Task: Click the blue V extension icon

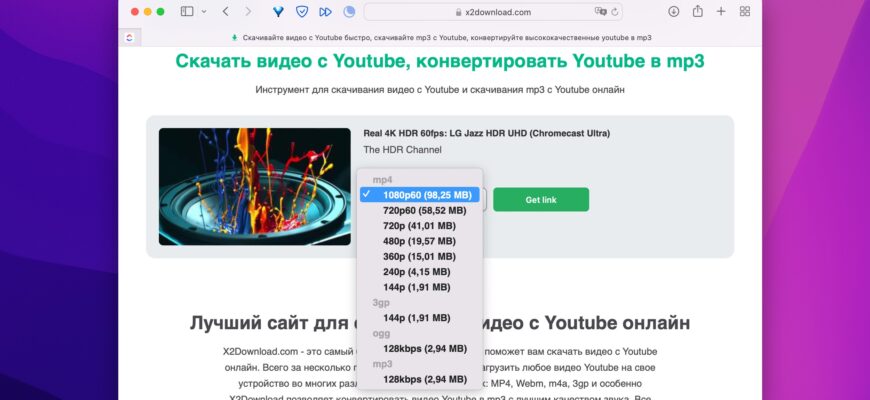Action: click(278, 12)
